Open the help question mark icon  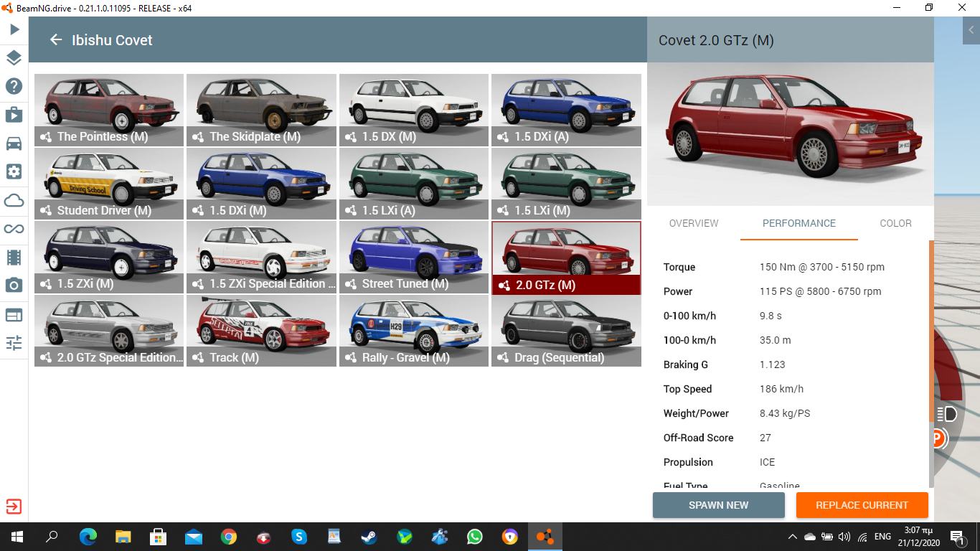point(14,86)
